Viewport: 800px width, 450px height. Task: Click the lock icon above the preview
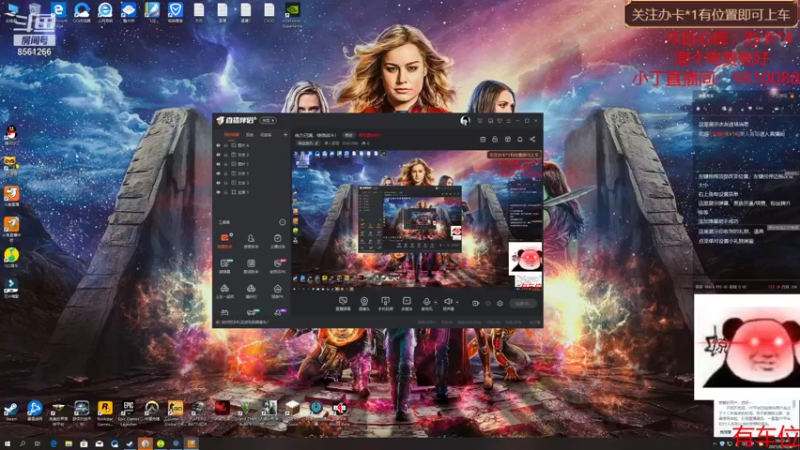click(495, 139)
